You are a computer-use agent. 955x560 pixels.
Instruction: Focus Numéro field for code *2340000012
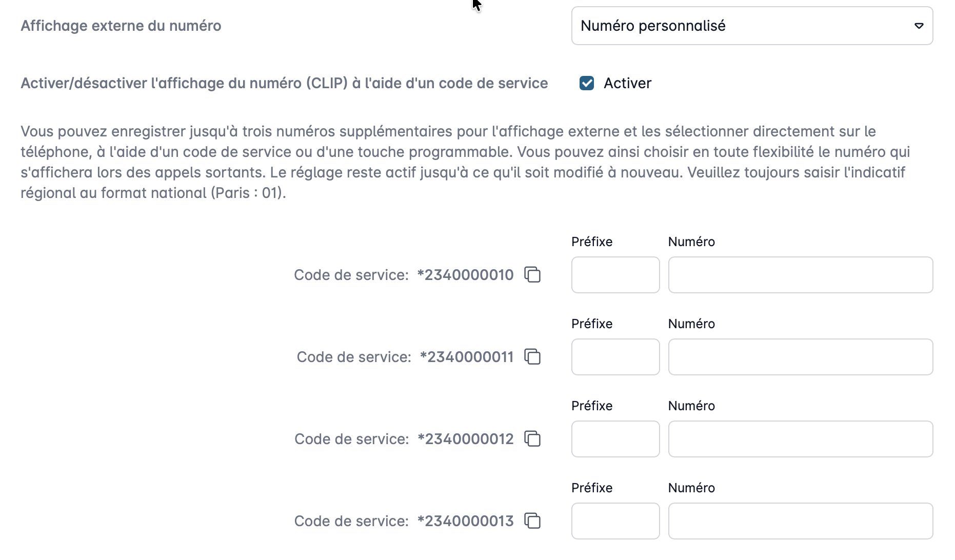tap(801, 439)
